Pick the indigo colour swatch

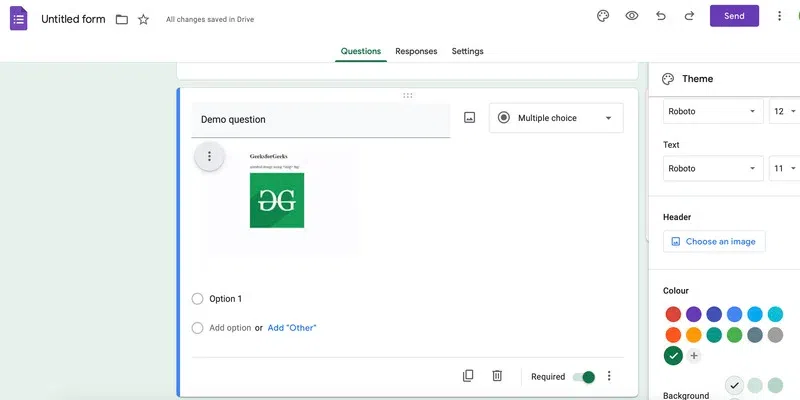(x=714, y=314)
